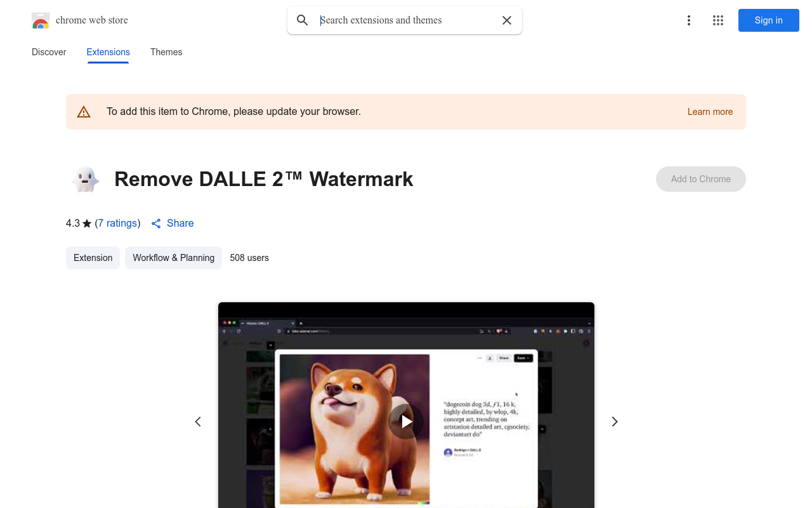Open the Learn more link
Image resolution: width=812 pixels, height=508 pixels.
[710, 112]
